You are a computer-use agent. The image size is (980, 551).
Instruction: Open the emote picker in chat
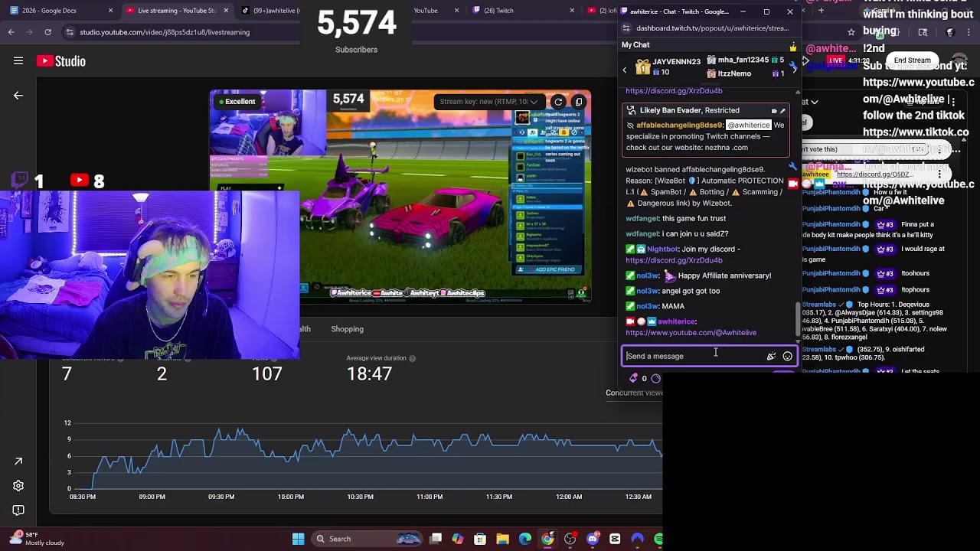(x=787, y=356)
